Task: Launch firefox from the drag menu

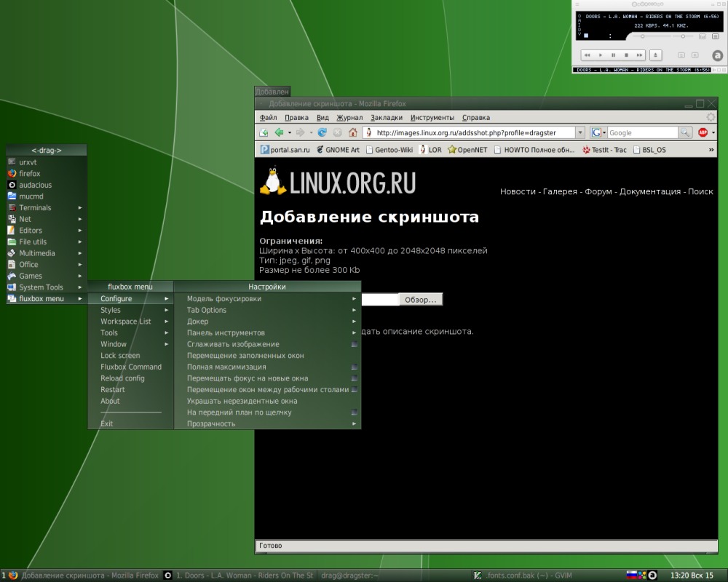Action: coord(47,174)
